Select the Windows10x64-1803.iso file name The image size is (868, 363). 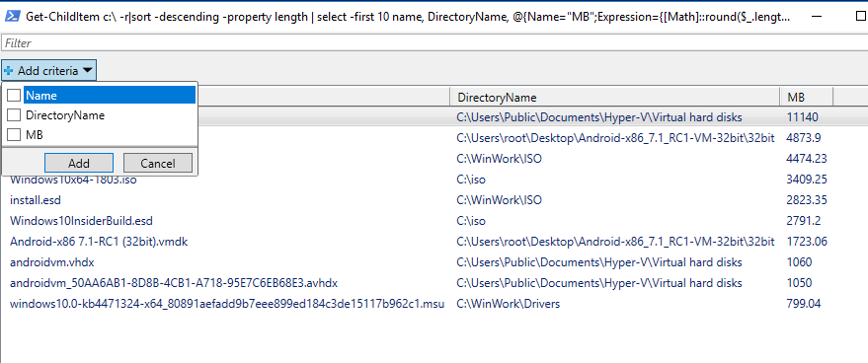(x=73, y=180)
